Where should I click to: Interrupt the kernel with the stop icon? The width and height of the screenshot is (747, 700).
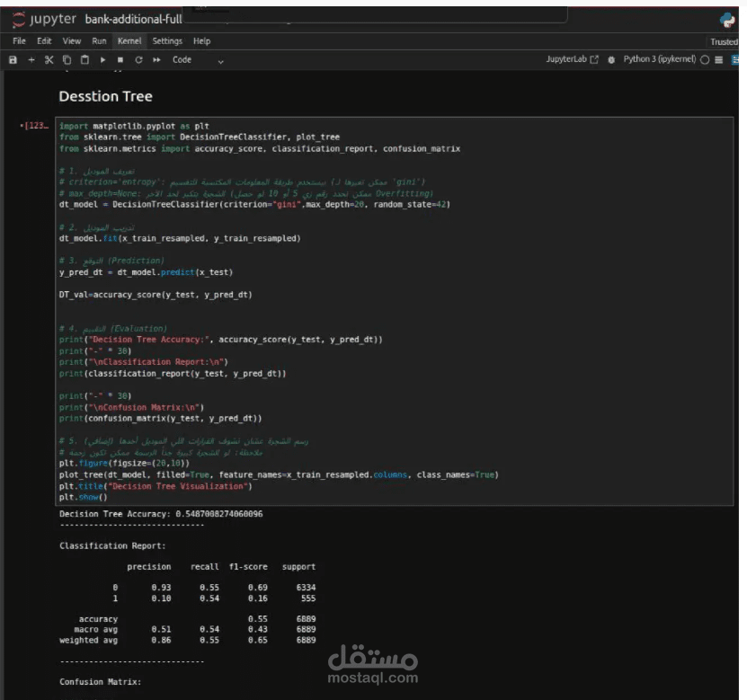pyautogui.click(x=120, y=60)
